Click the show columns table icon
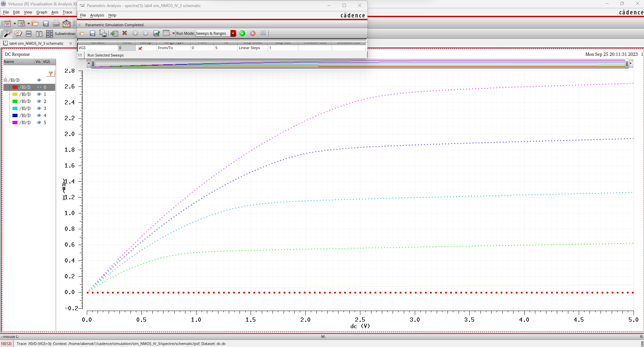Viewport: 644px width, 347px height. (x=166, y=33)
